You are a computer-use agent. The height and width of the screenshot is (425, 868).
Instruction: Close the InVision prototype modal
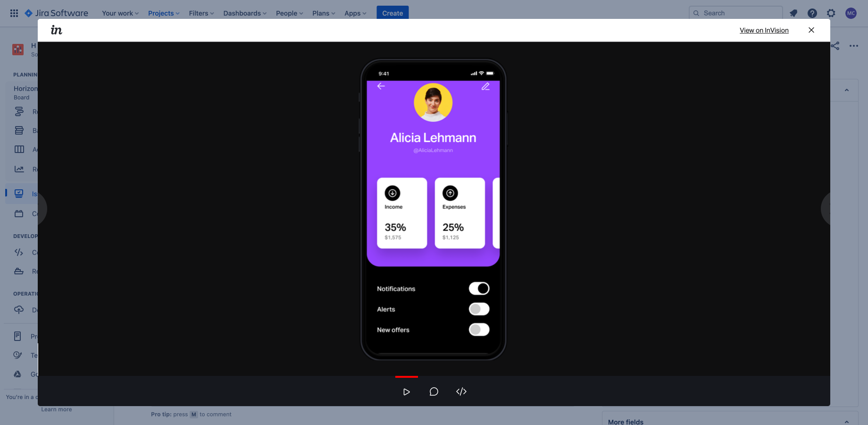point(811,30)
